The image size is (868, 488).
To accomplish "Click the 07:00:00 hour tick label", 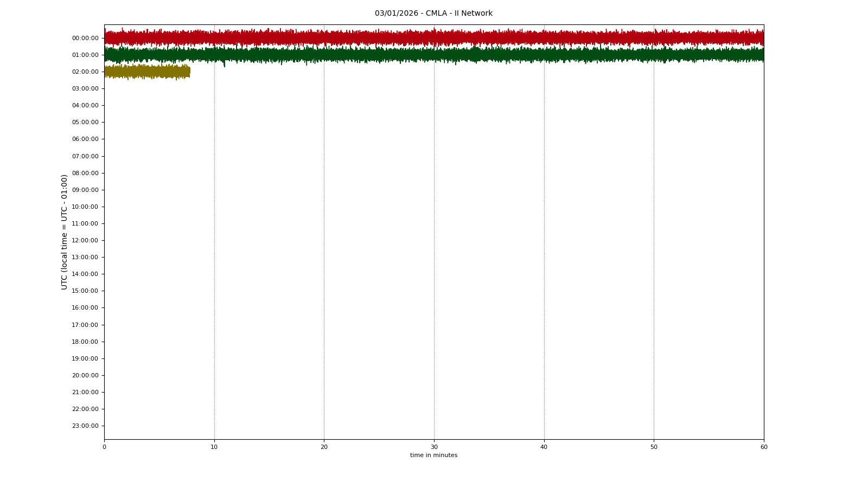I will click(85, 157).
